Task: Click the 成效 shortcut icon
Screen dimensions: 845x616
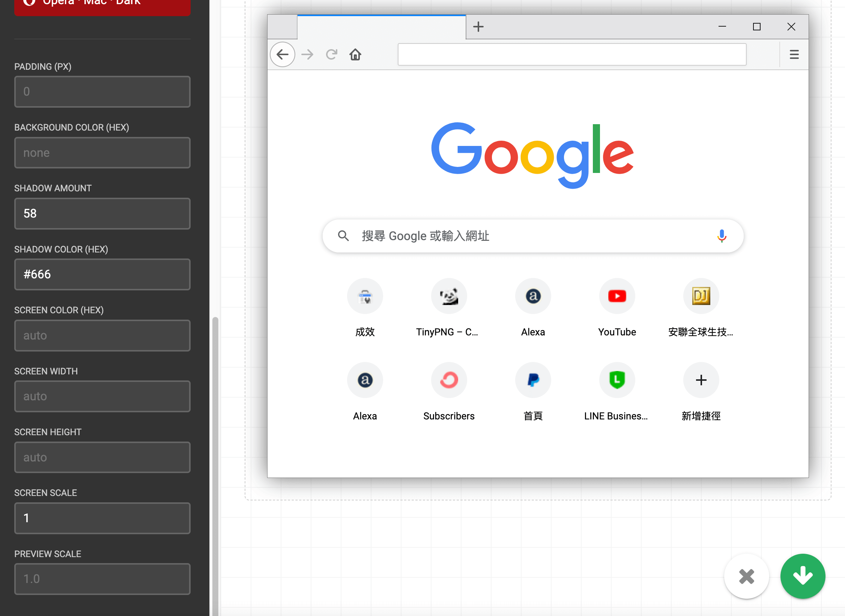Action: 365,296
